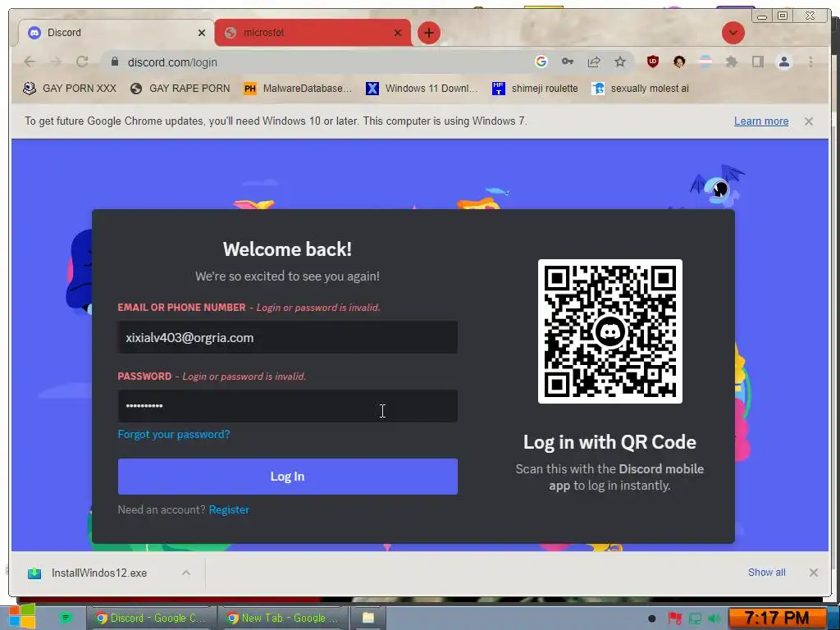Open the MalwareDatabase bookmark
The image size is (840, 630).
pyautogui.click(x=298, y=89)
